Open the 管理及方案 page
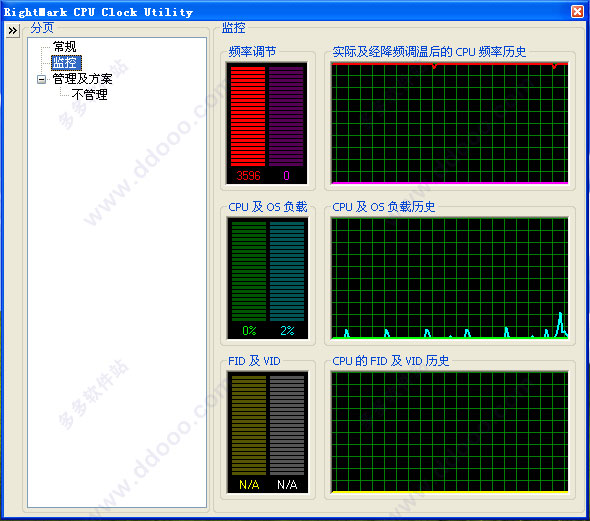Screen dimensions: 590x521 pyautogui.click(x=82, y=79)
